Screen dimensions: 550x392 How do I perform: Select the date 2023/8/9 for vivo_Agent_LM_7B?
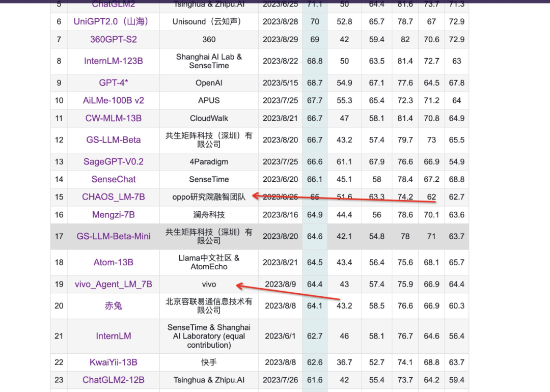point(280,285)
